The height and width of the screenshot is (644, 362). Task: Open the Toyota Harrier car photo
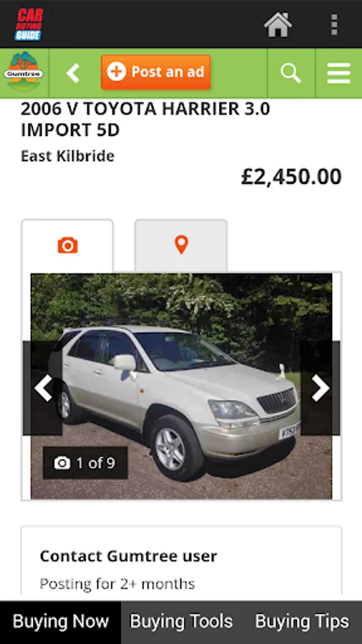(182, 386)
